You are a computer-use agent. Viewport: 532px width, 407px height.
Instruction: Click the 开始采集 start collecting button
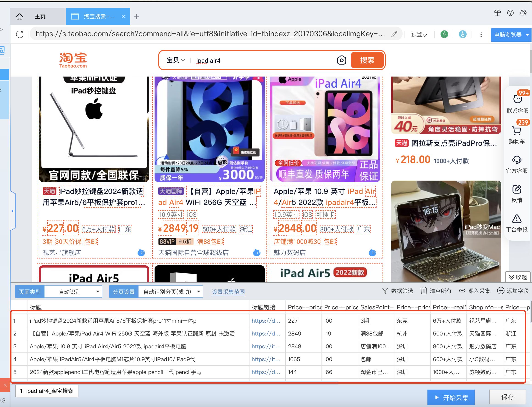click(451, 397)
